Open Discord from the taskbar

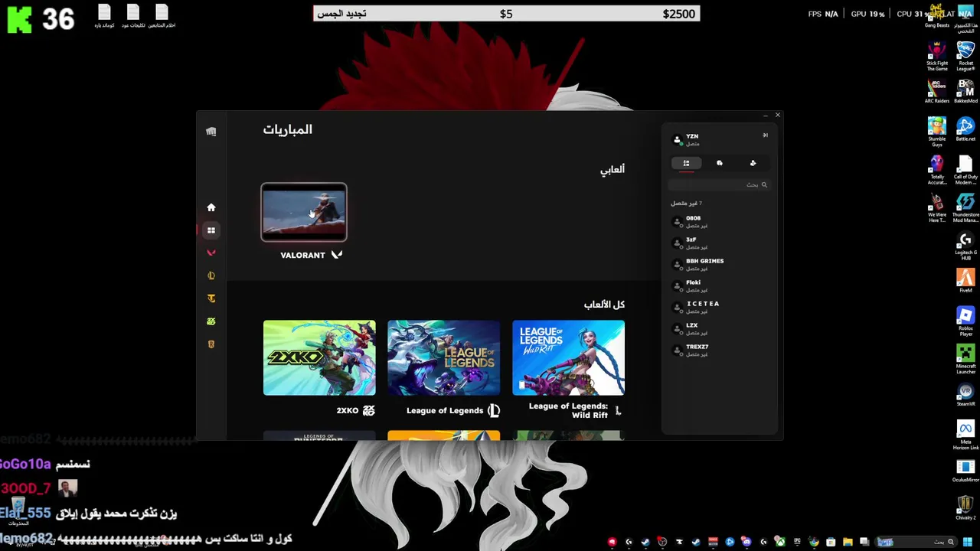pos(746,542)
